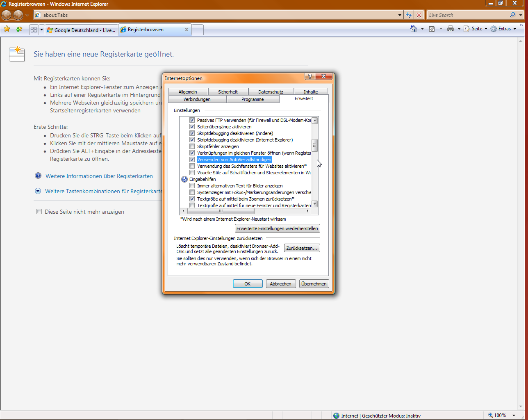
Task: Click the Favorites Center star icon
Action: pyautogui.click(x=7, y=29)
